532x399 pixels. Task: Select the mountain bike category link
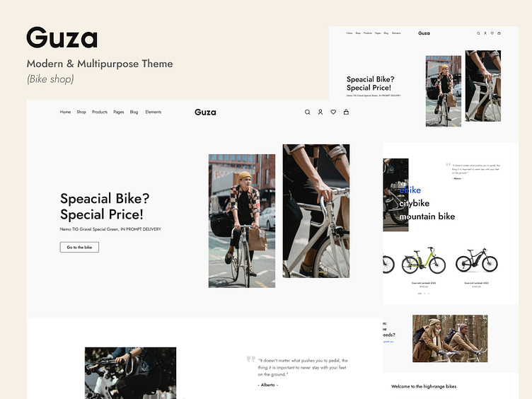point(427,216)
